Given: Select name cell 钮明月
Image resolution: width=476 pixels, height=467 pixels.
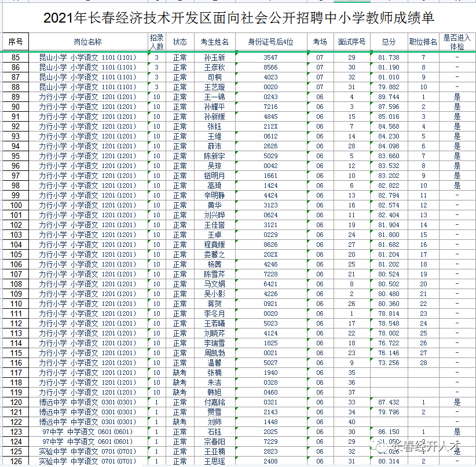Looking at the screenshot, I should [215, 176].
